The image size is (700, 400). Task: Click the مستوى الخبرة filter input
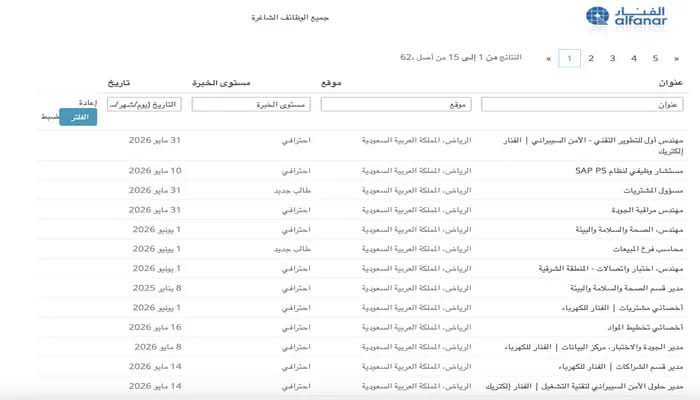pyautogui.click(x=251, y=104)
